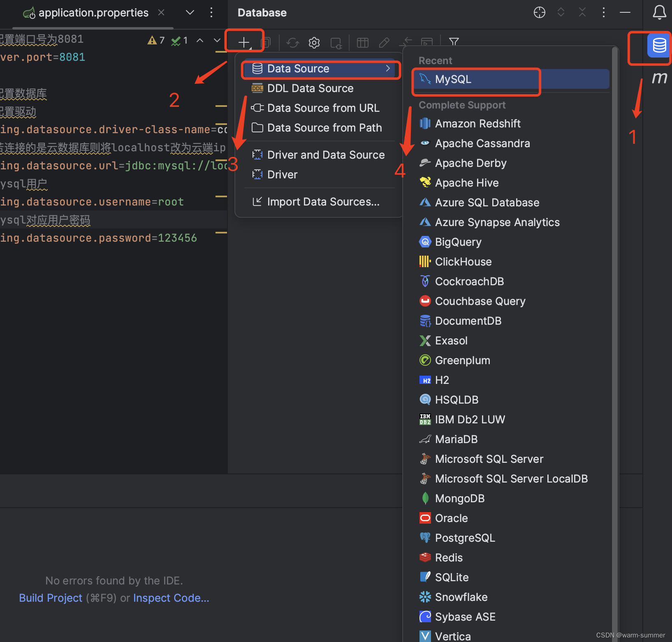Open the Maven tool window 'm' icon
672x642 pixels.
pyautogui.click(x=659, y=77)
